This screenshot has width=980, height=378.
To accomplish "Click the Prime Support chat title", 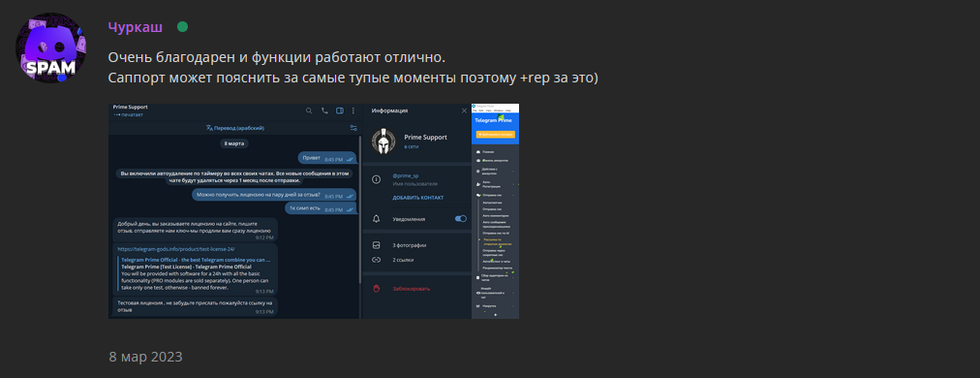I will (130, 107).
